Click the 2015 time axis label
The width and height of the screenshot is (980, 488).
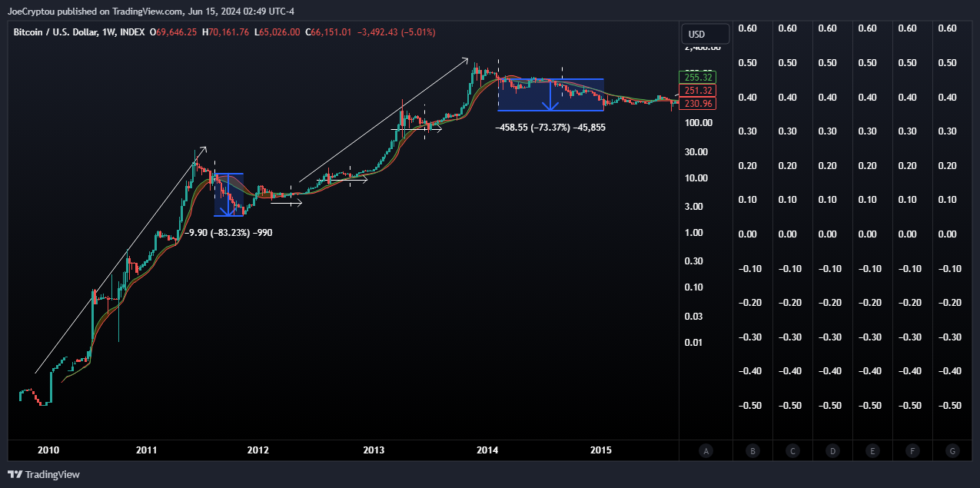click(601, 450)
